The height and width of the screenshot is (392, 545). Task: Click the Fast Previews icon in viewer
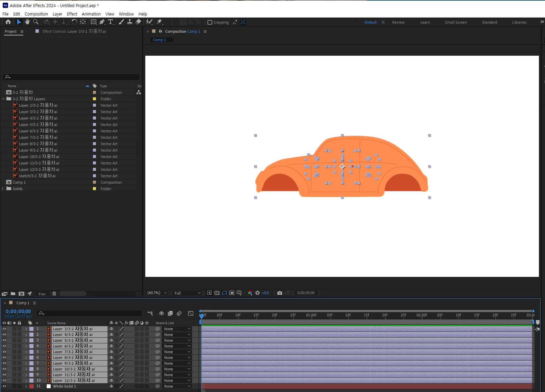pyautogui.click(x=209, y=293)
